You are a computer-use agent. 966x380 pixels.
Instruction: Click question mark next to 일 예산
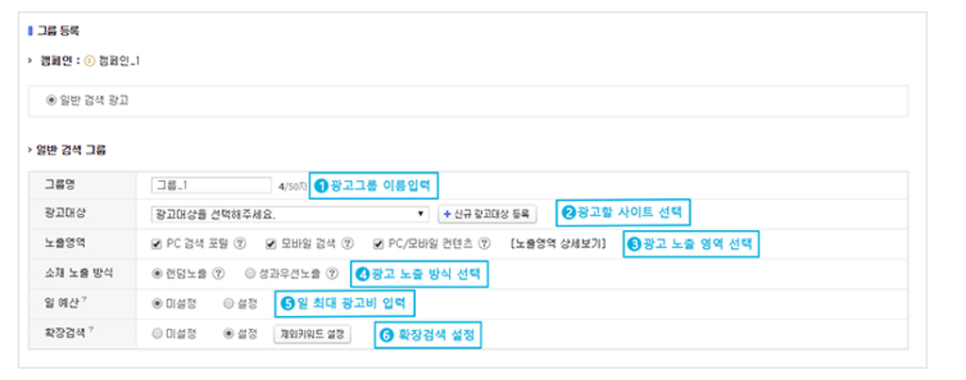83,300
